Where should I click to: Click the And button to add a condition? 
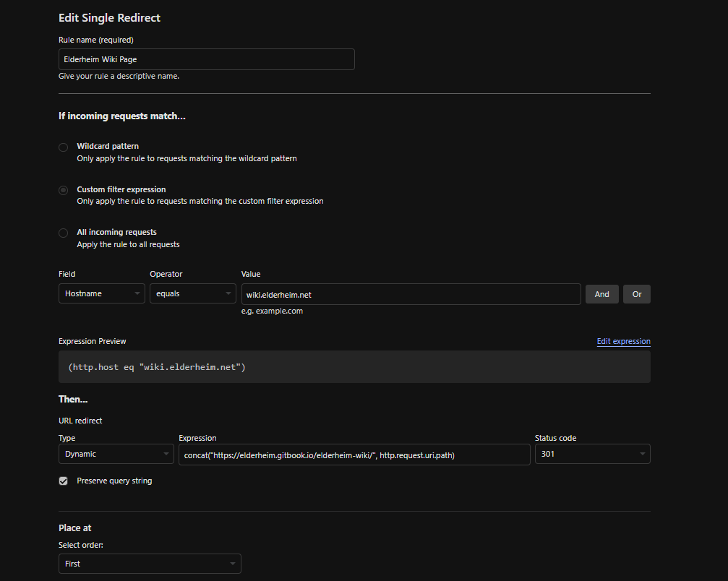pyautogui.click(x=602, y=294)
